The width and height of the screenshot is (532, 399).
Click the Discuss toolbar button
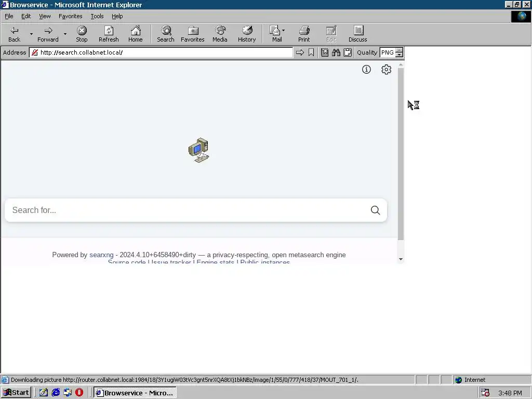[357, 34]
